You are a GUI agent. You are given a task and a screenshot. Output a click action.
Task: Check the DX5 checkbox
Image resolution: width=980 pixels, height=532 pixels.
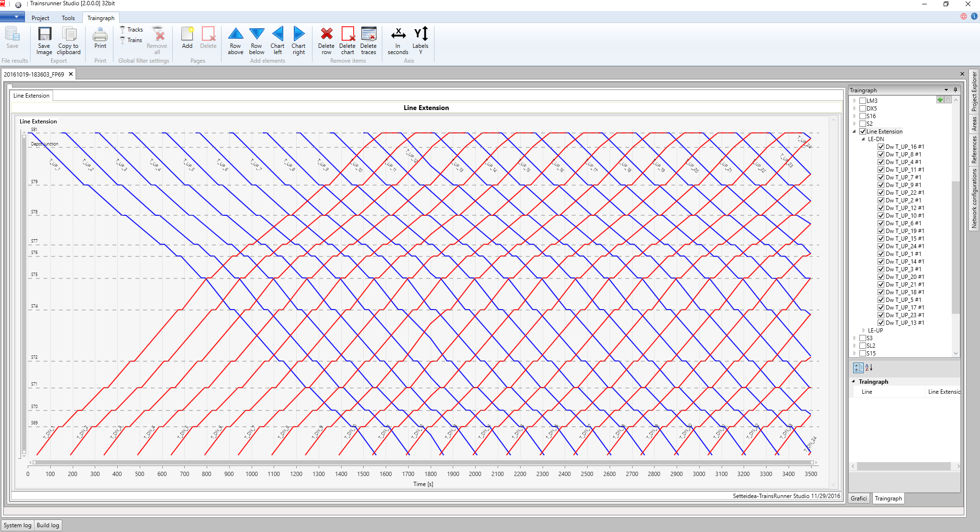863,109
